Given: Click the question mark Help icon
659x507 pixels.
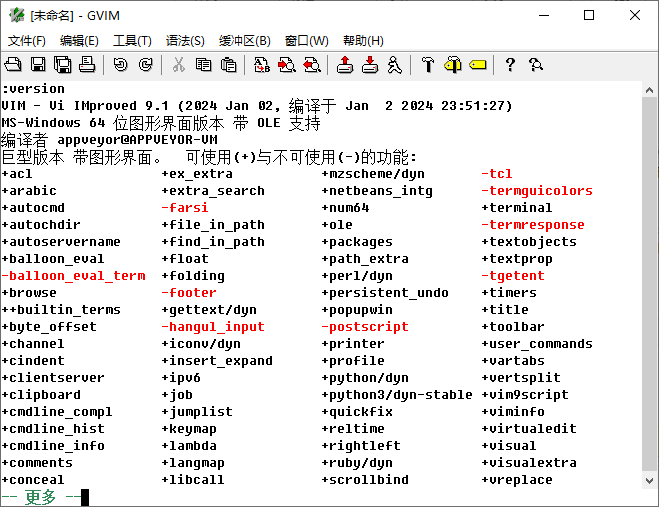Looking at the screenshot, I should tap(510, 65).
